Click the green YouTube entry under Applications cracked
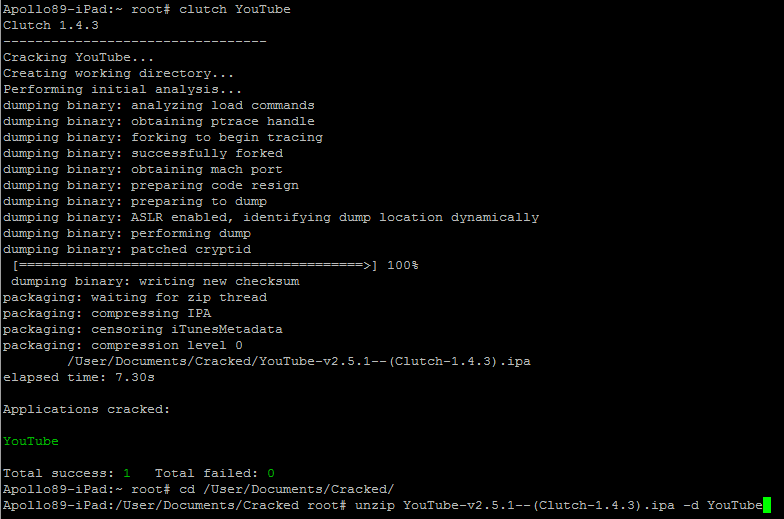 tap(31, 441)
